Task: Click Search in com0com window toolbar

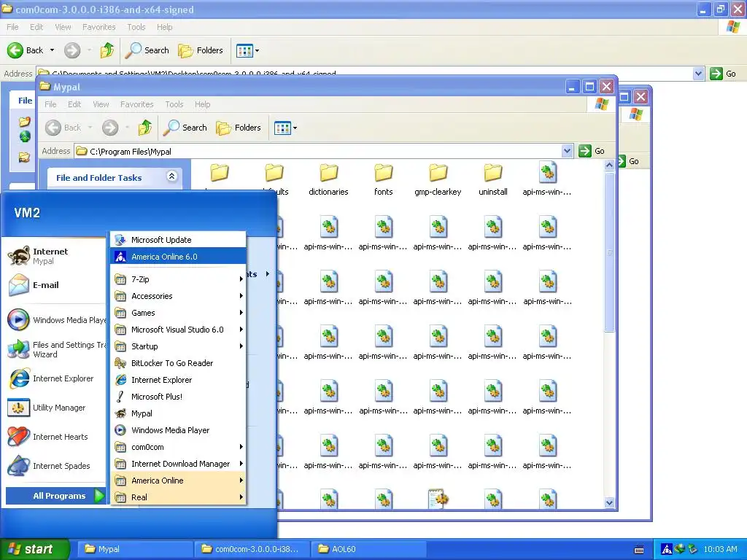Action: (147, 50)
